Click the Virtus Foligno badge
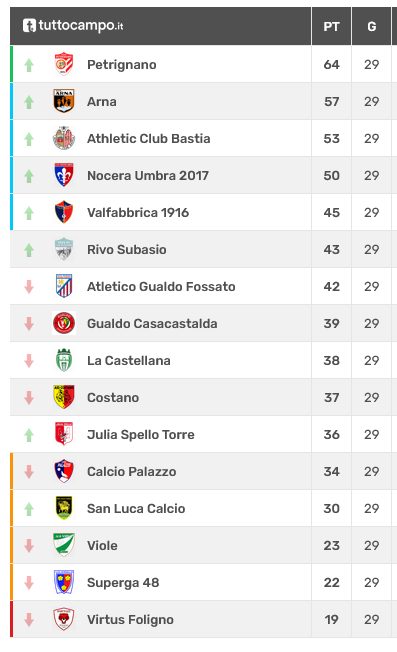Image resolution: width=397 pixels, height=652 pixels. pos(64,619)
